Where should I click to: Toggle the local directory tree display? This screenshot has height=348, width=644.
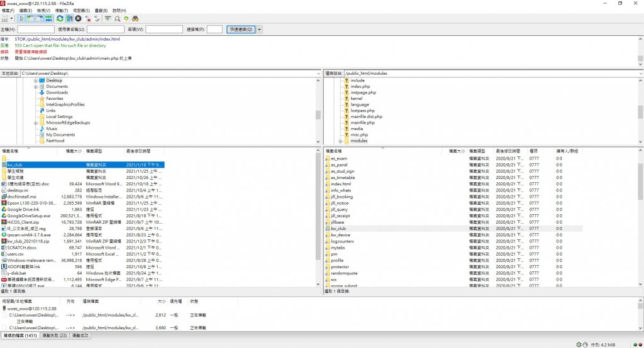[30, 18]
